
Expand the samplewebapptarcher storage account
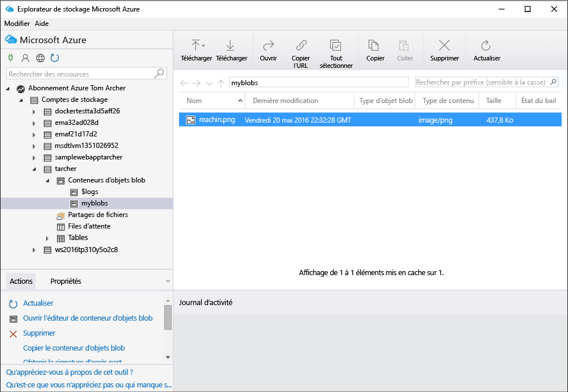pos(34,158)
